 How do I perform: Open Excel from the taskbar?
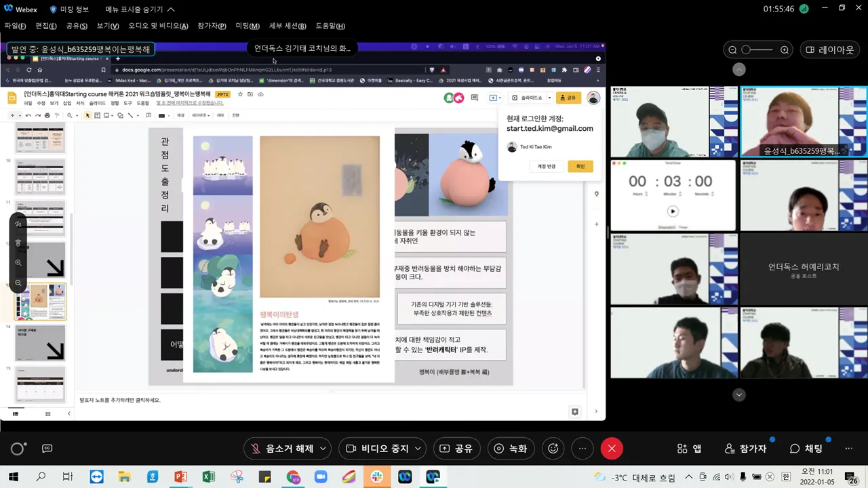[208, 477]
